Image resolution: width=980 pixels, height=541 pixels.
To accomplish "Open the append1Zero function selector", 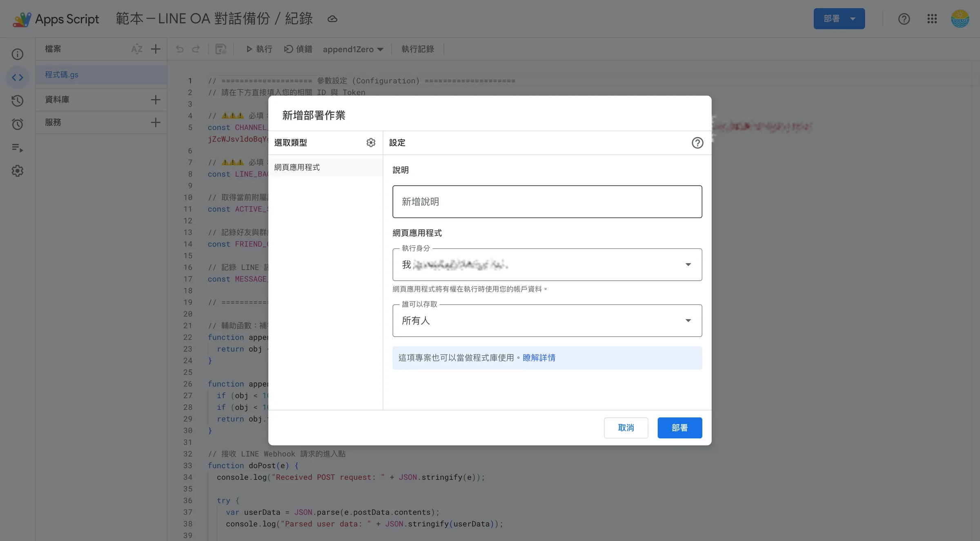I will [353, 49].
